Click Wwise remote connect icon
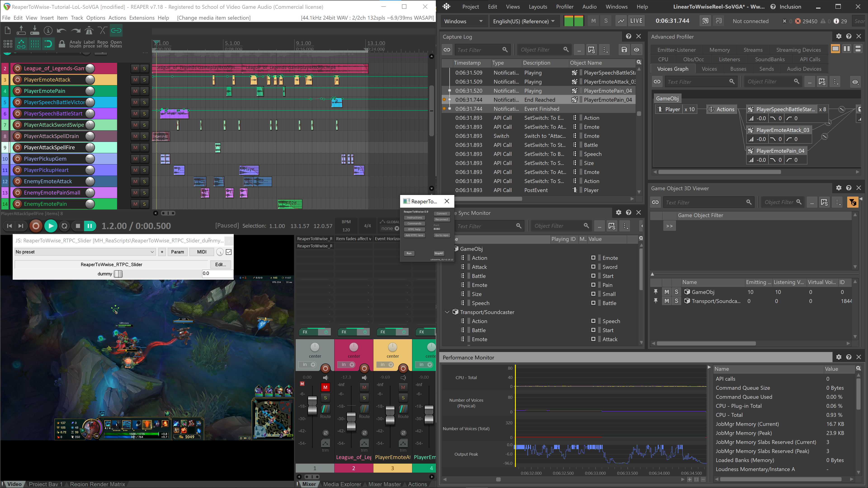This screenshot has height=488, width=868. [705, 21]
